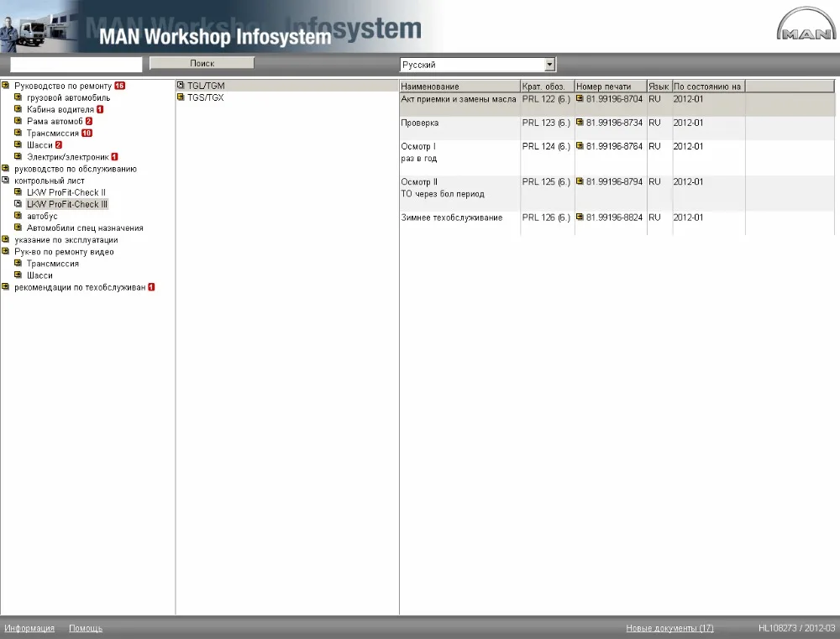The width and height of the screenshot is (840, 639).
Task: Click the icon beside Трансмиссия with badge 10
Action: [18, 133]
